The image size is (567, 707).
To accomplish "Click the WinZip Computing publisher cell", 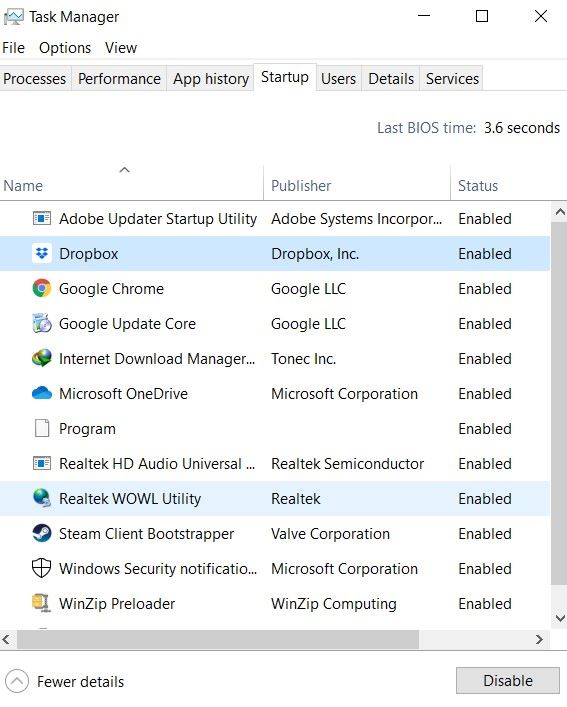I will (334, 604).
